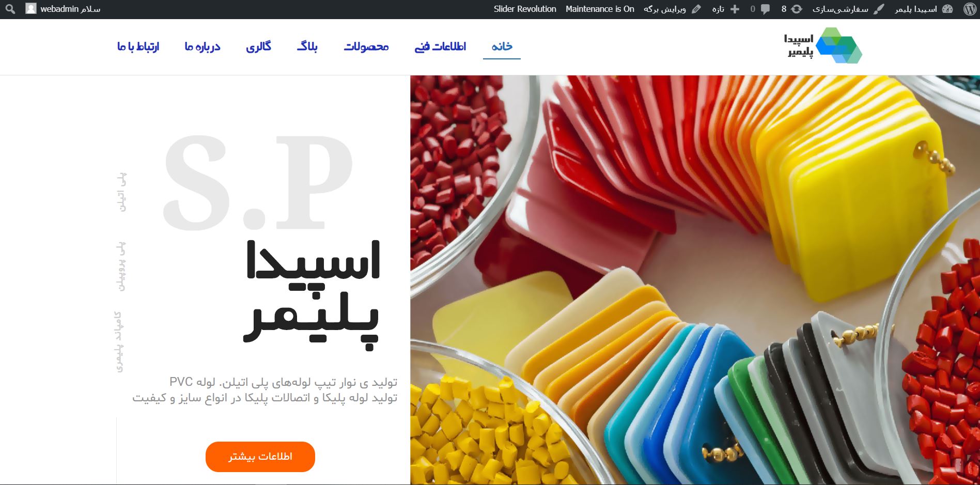
Task: Open the Maintenance is On menu item
Action: pos(600,9)
